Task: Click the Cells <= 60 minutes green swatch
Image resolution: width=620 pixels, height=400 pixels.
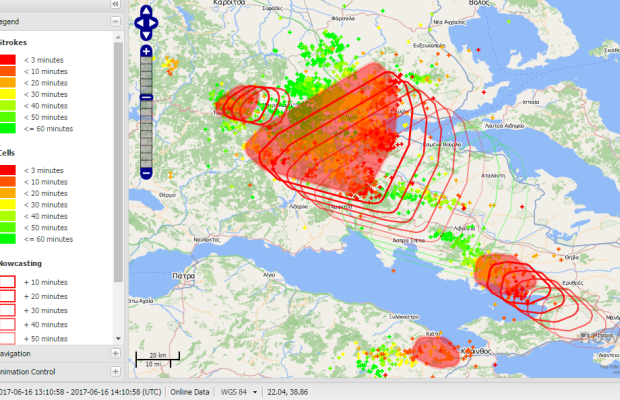Action: click(x=7, y=240)
